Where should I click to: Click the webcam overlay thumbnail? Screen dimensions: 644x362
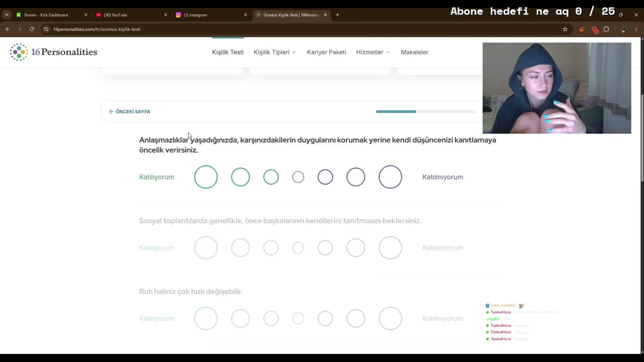(x=556, y=88)
